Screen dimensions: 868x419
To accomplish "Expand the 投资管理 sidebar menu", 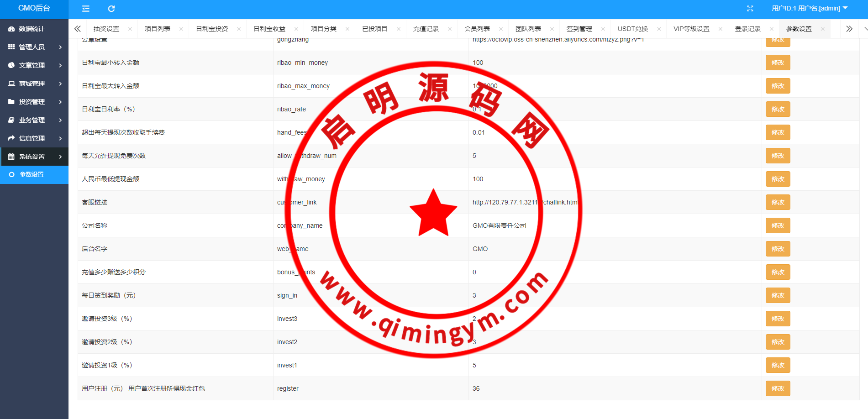I will [34, 102].
